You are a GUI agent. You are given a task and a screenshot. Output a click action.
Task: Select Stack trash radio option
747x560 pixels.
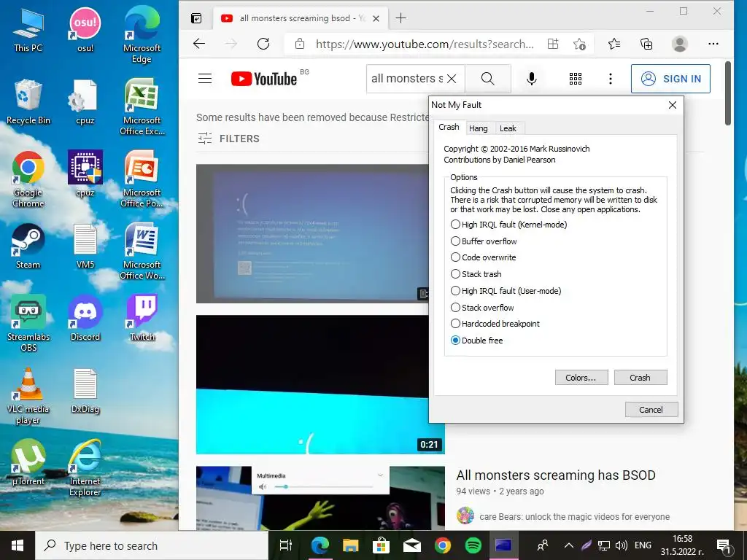476,274
